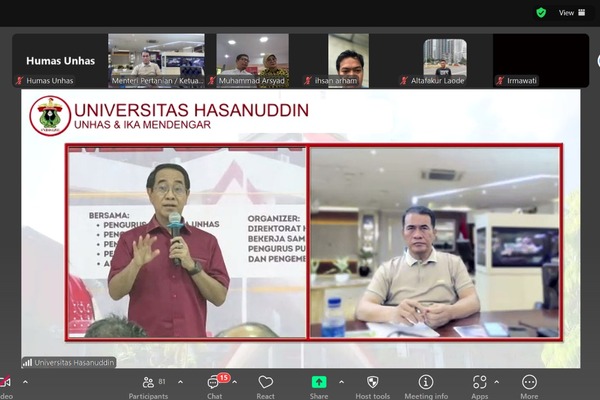Screen dimensions: 600x400
Task: Select Altafakur Laode's video tile
Action: click(445, 60)
